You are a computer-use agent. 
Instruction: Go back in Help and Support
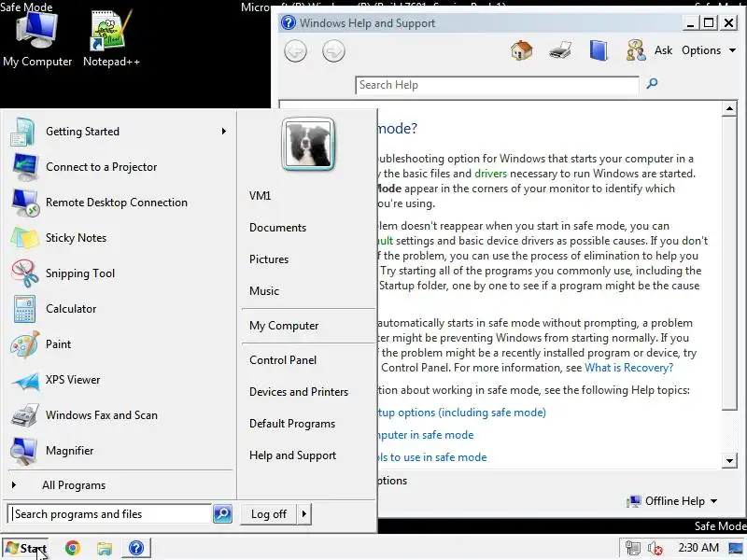point(295,51)
